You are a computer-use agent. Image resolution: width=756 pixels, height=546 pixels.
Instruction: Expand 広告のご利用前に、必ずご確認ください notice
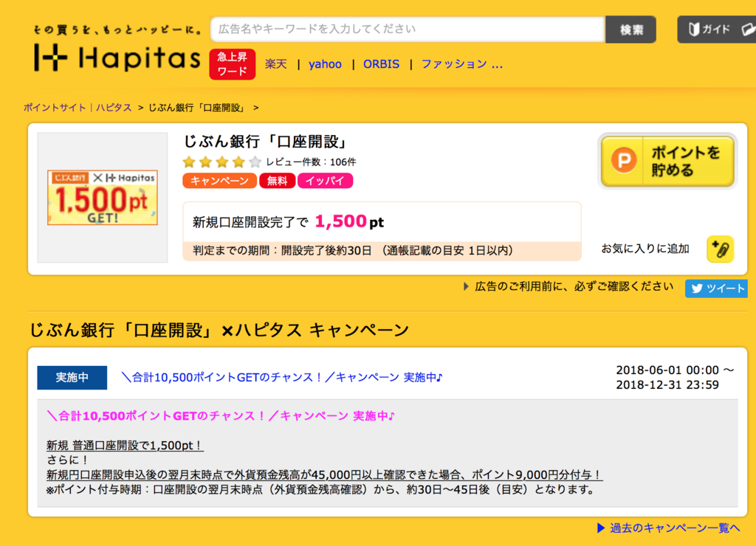[x=568, y=287]
